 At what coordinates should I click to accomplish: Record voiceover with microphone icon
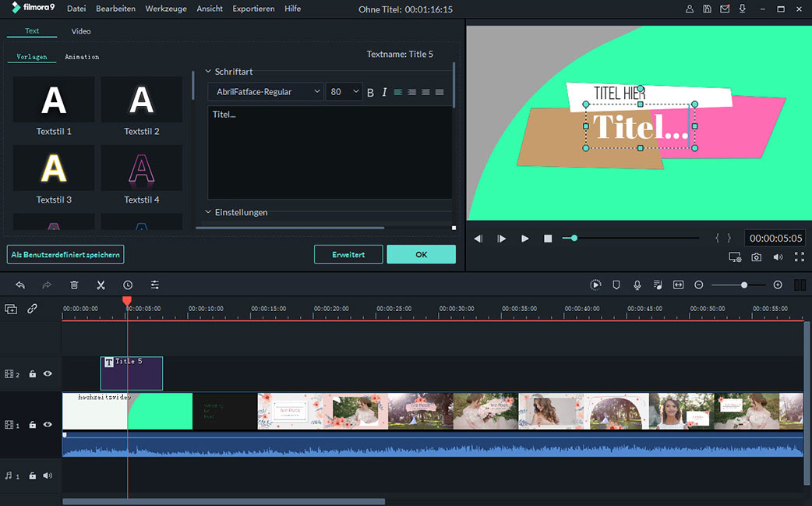(x=637, y=285)
